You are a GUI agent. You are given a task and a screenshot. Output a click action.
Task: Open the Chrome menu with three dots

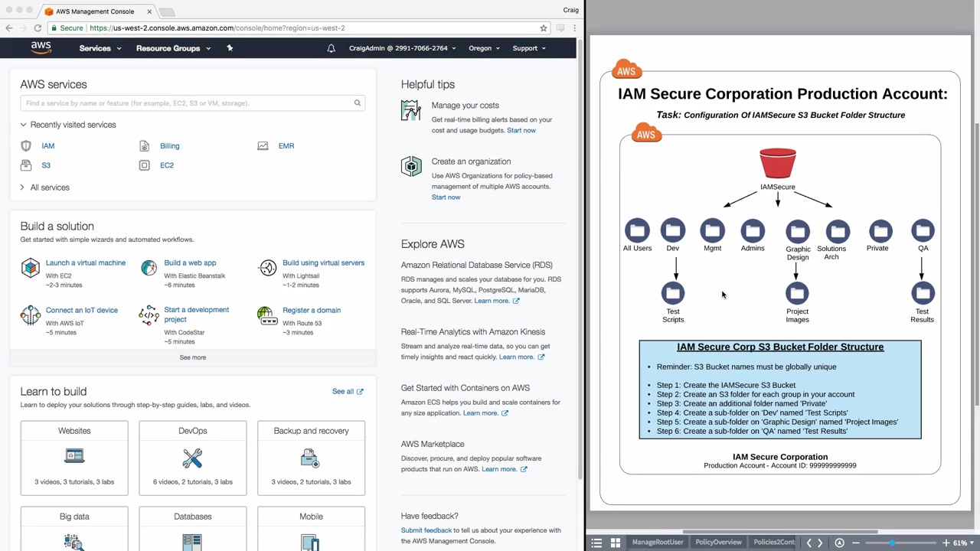click(x=574, y=28)
